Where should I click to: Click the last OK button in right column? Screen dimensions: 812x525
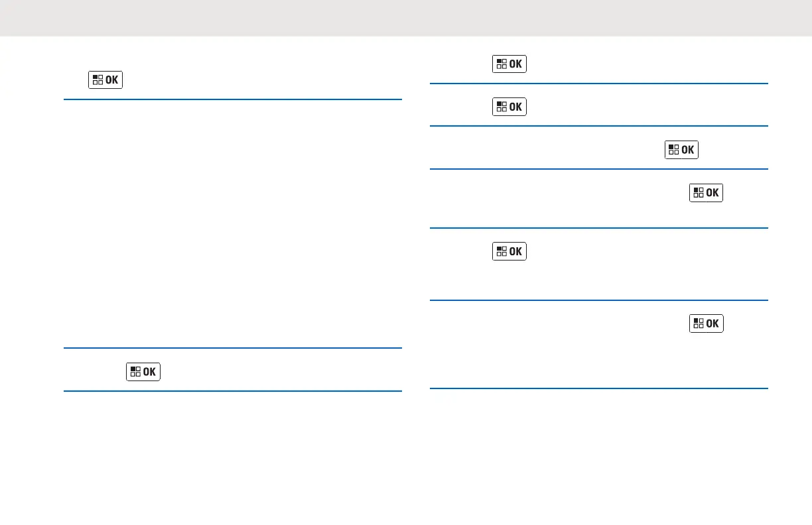707,323
